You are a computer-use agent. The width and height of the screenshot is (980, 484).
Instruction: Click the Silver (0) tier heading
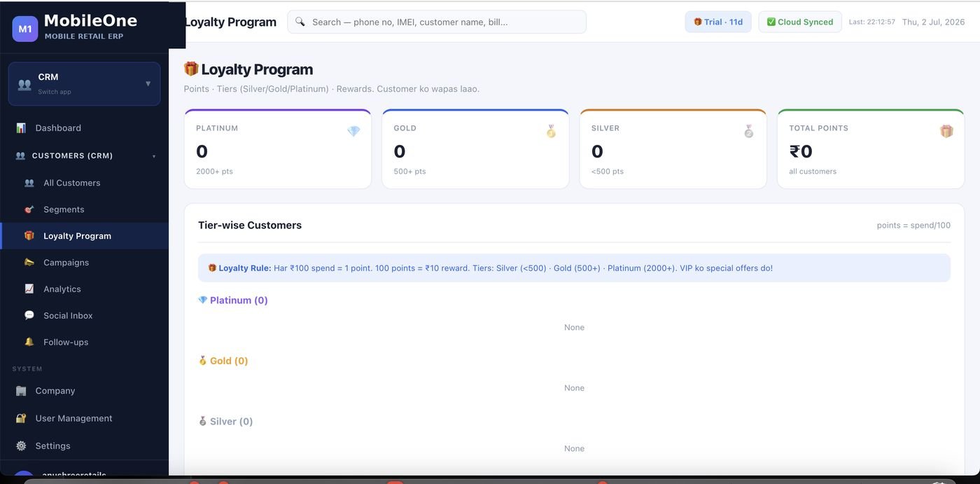[225, 422]
